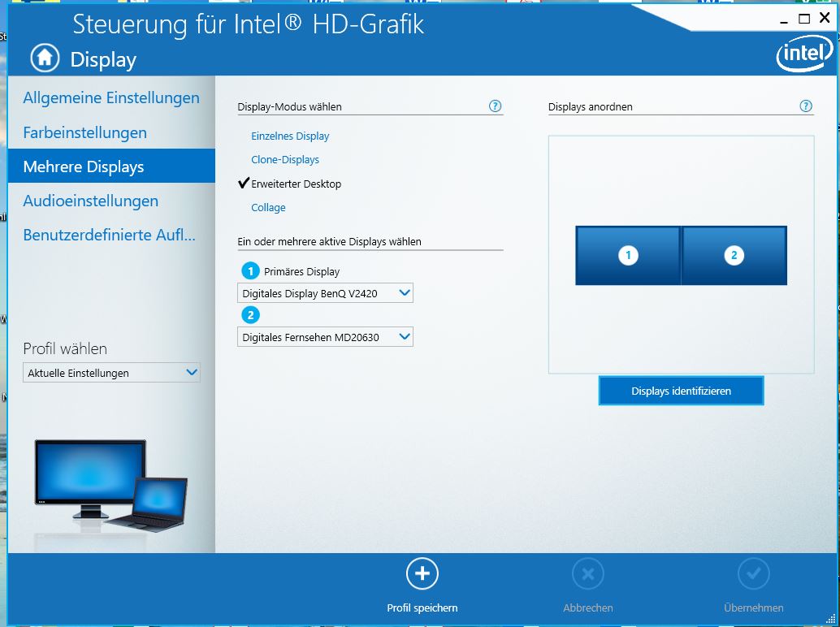Expand the Profil wählen dropdown

point(111,373)
